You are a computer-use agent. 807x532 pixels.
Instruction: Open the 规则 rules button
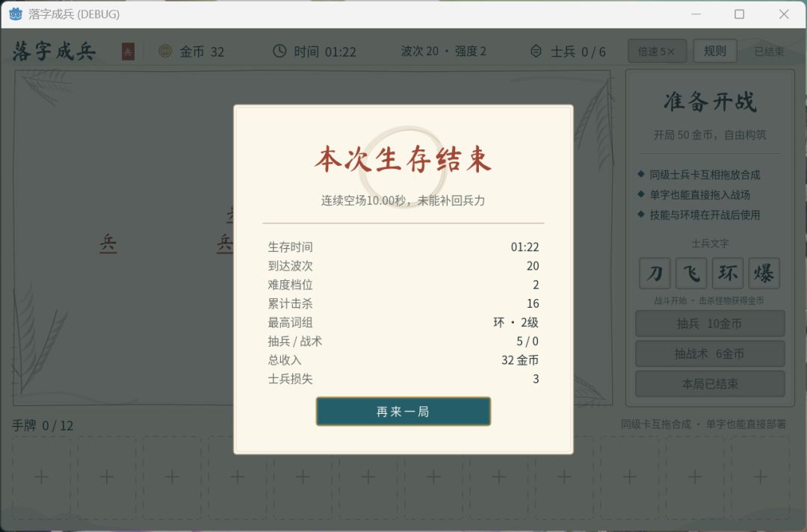[715, 51]
